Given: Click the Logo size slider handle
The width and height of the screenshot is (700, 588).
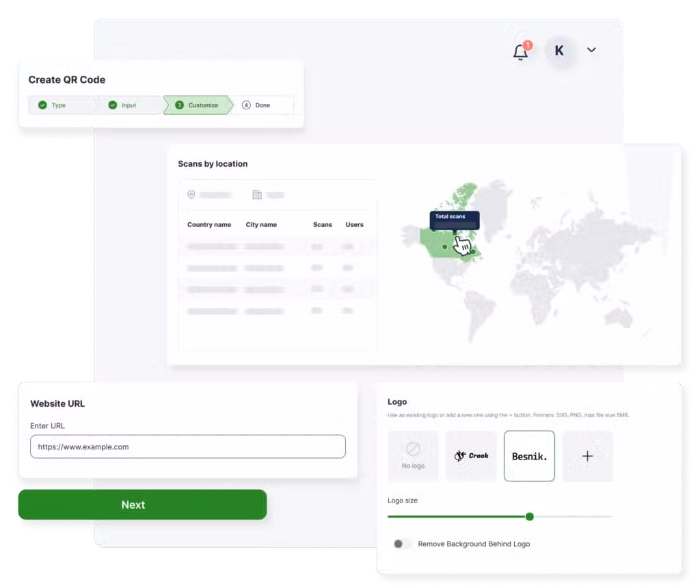Looking at the screenshot, I should [529, 517].
